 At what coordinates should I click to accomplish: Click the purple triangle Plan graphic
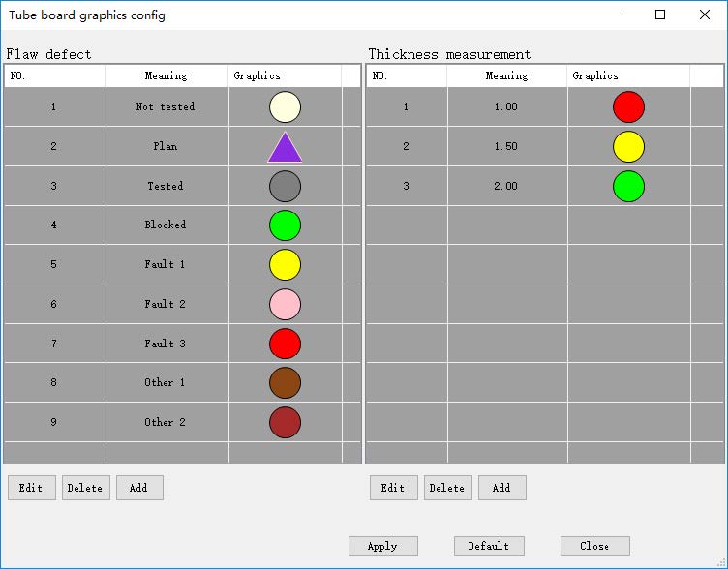285,148
